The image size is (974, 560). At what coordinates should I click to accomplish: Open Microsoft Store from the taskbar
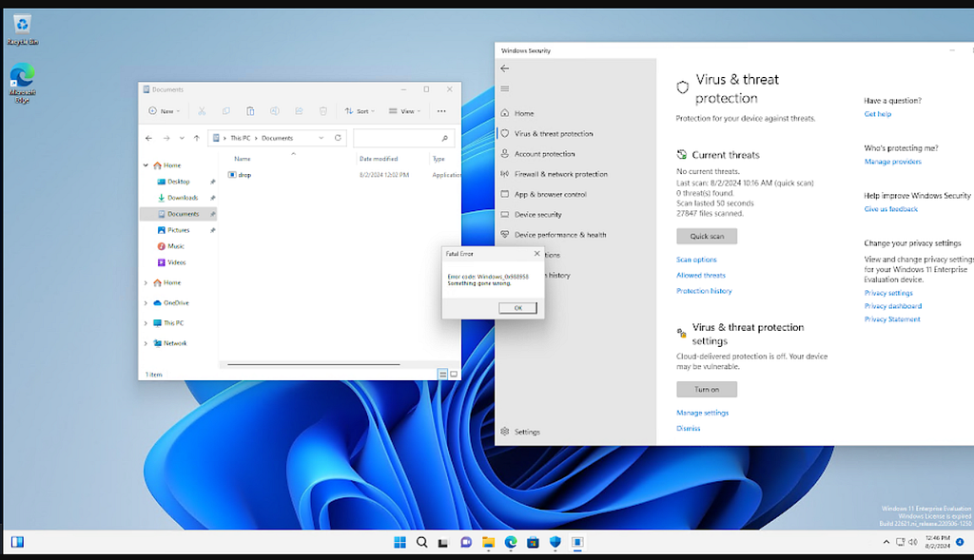(533, 542)
